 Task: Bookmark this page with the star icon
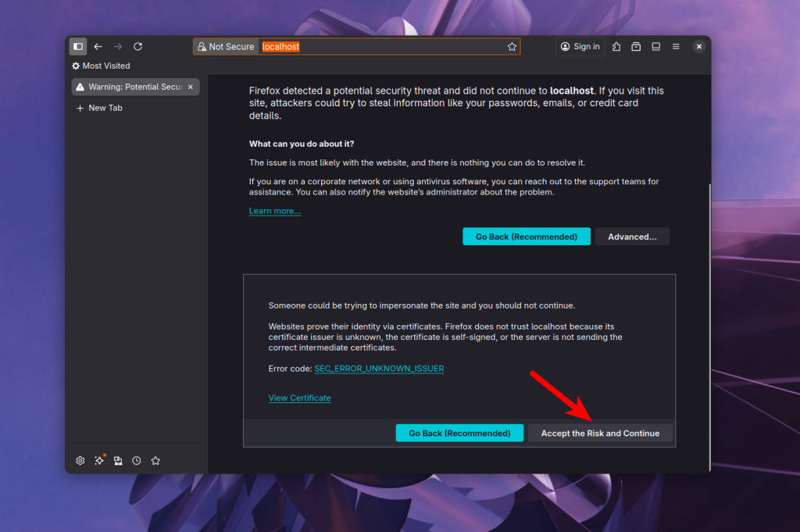click(512, 47)
